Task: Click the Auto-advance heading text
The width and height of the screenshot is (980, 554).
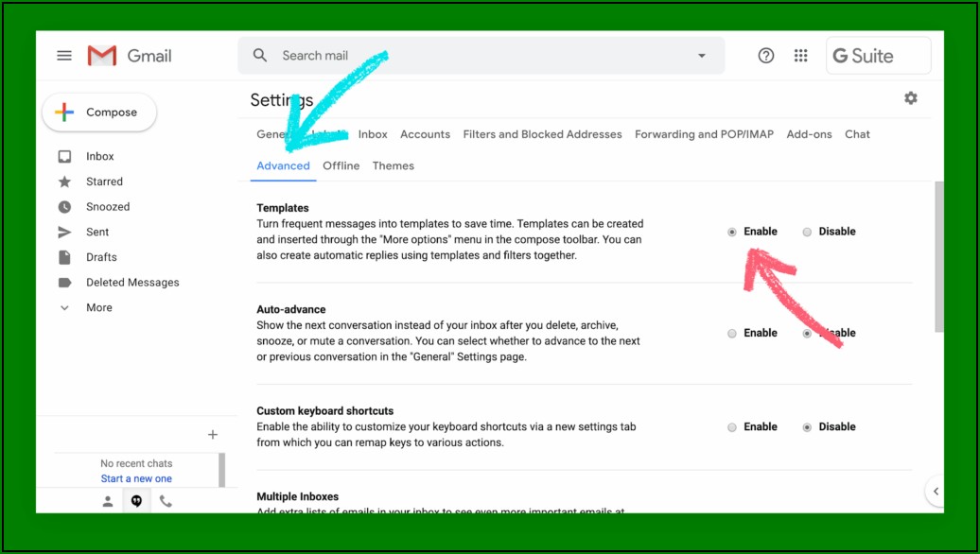Action: coord(291,310)
